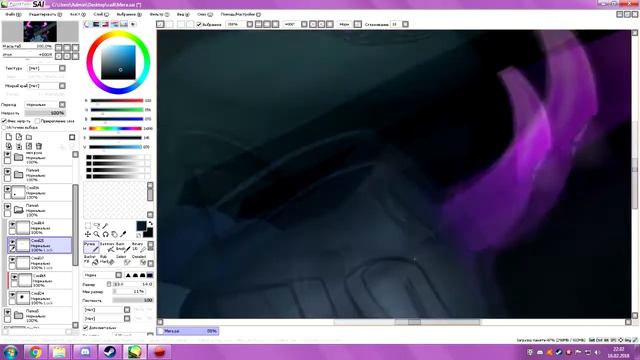Select the Binary 10 pen tool
Screen dimensions: 640x360
(x=138, y=247)
